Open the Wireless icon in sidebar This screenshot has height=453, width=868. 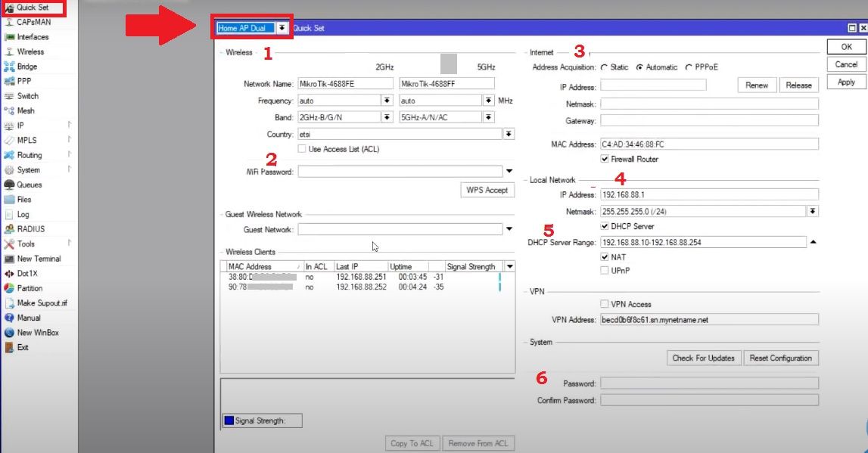pos(9,51)
